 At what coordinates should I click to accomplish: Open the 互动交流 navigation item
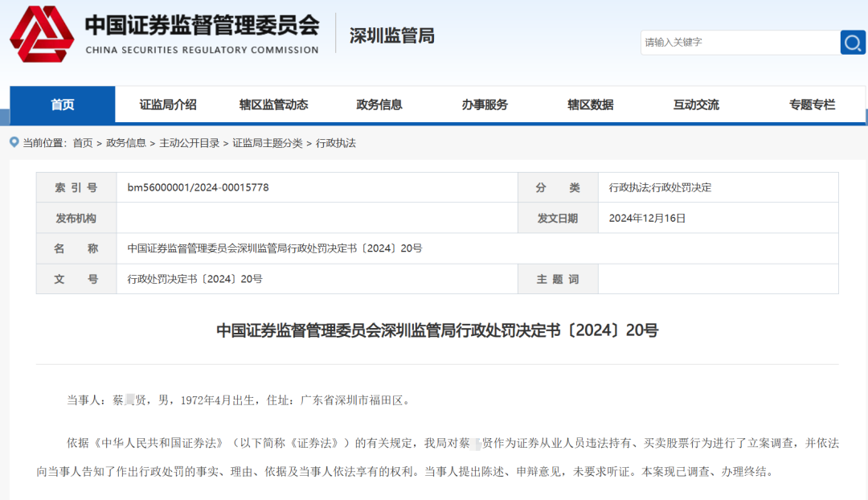tap(696, 105)
